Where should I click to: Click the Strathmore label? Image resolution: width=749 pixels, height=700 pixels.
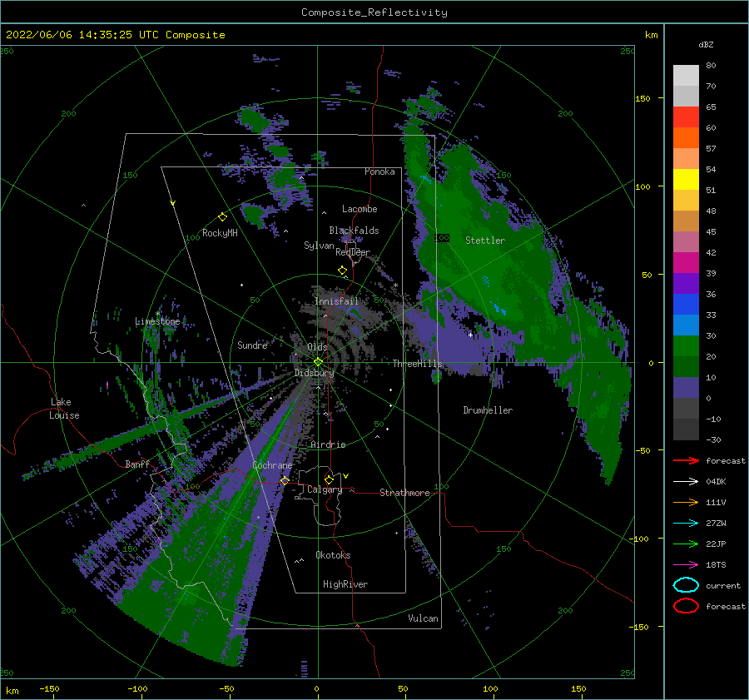click(404, 493)
